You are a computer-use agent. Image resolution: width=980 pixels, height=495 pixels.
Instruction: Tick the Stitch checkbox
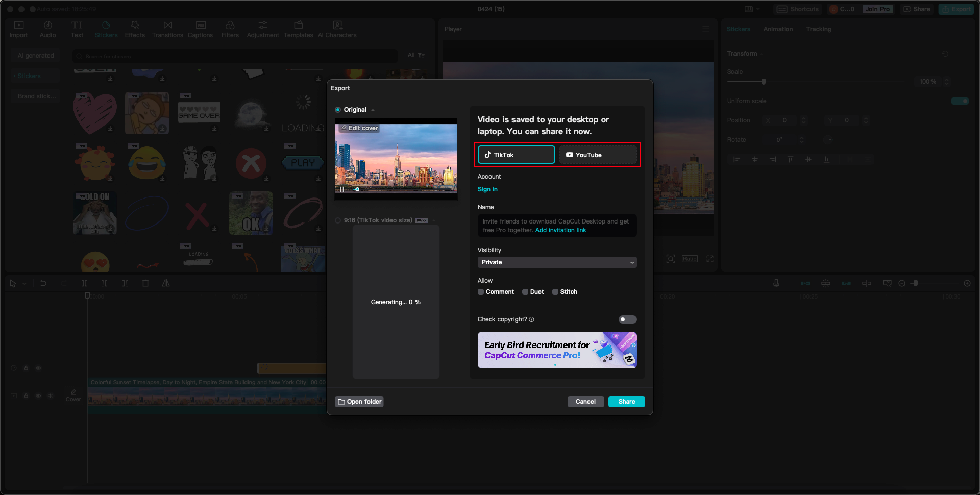pyautogui.click(x=555, y=292)
